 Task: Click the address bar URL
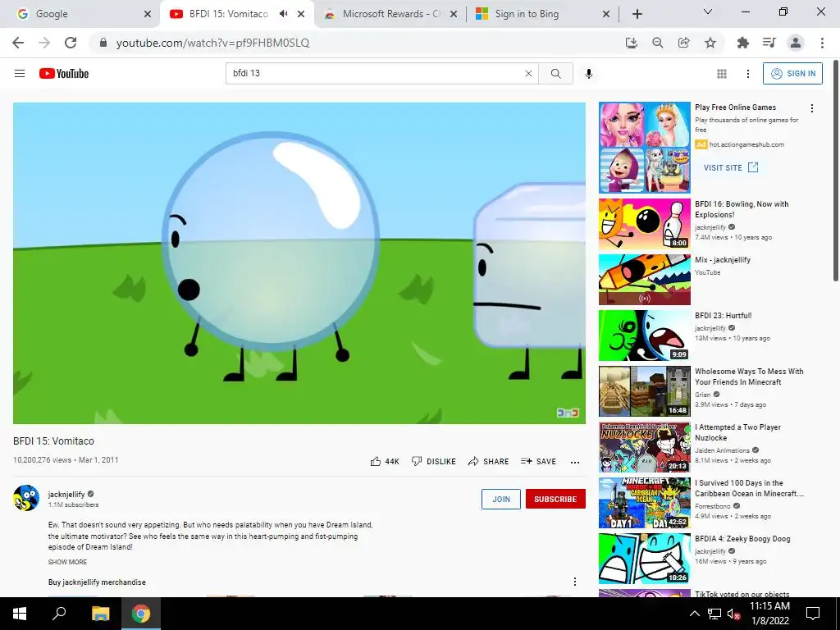click(212, 43)
